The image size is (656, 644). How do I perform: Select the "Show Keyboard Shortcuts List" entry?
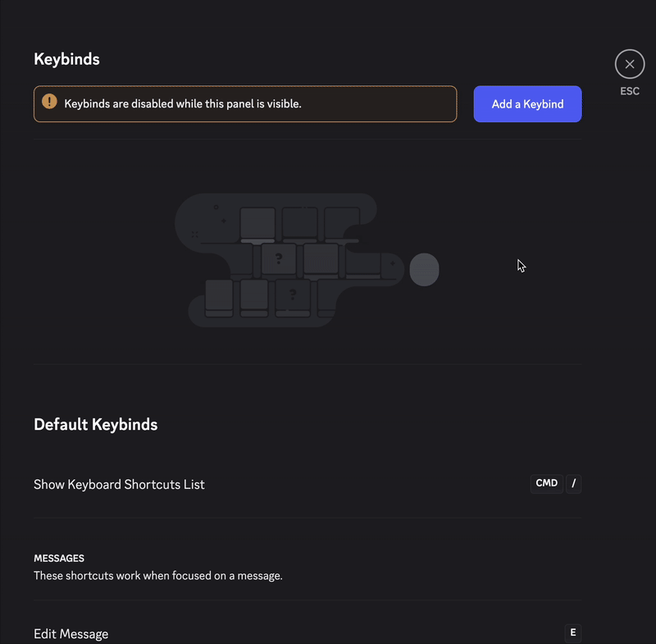point(119,485)
